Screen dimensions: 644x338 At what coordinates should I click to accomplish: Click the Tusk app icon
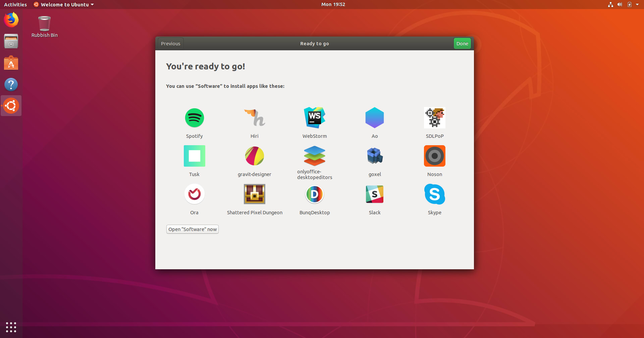coord(195,156)
